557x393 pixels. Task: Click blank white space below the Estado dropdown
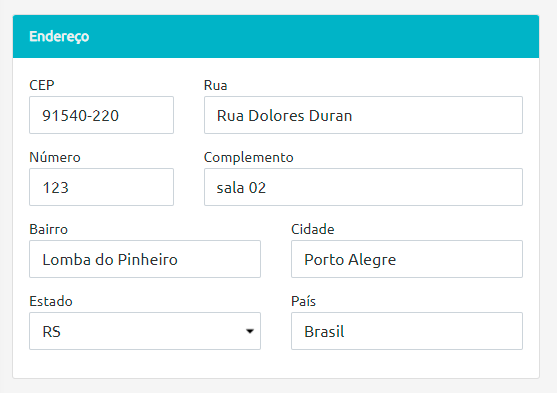(145, 364)
